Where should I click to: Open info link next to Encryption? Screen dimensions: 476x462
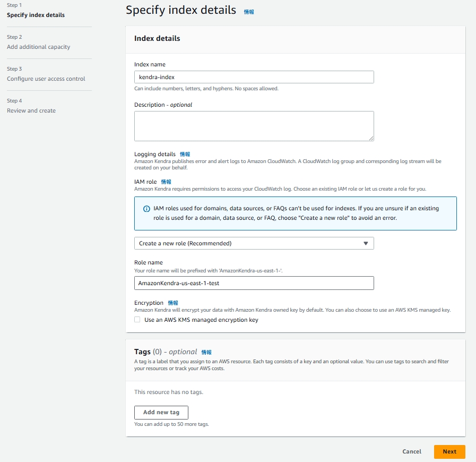[173, 303]
